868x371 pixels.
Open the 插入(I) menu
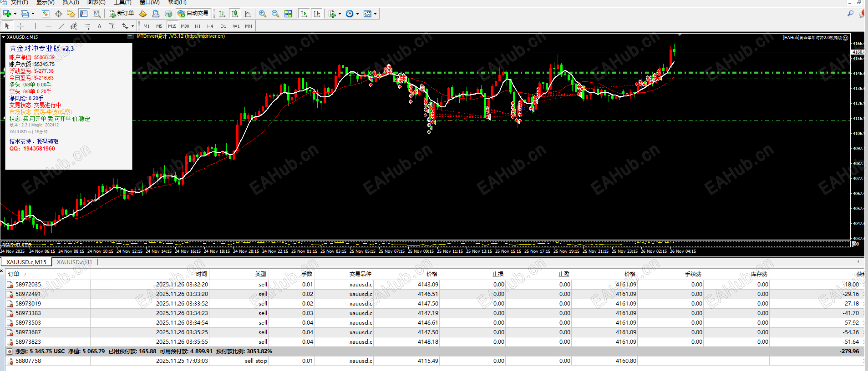[x=71, y=2]
